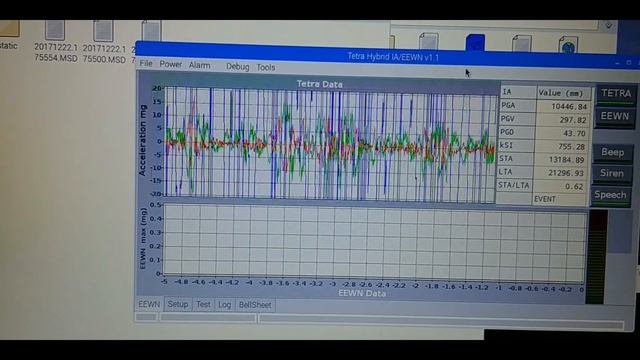
Task: Minimize the Tetra Hybrid window
Action: coord(618,63)
